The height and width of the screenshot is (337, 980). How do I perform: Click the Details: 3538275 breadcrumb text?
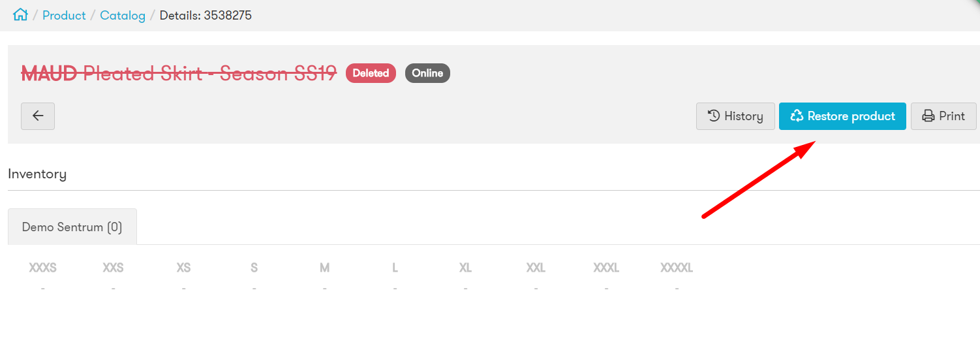click(206, 15)
